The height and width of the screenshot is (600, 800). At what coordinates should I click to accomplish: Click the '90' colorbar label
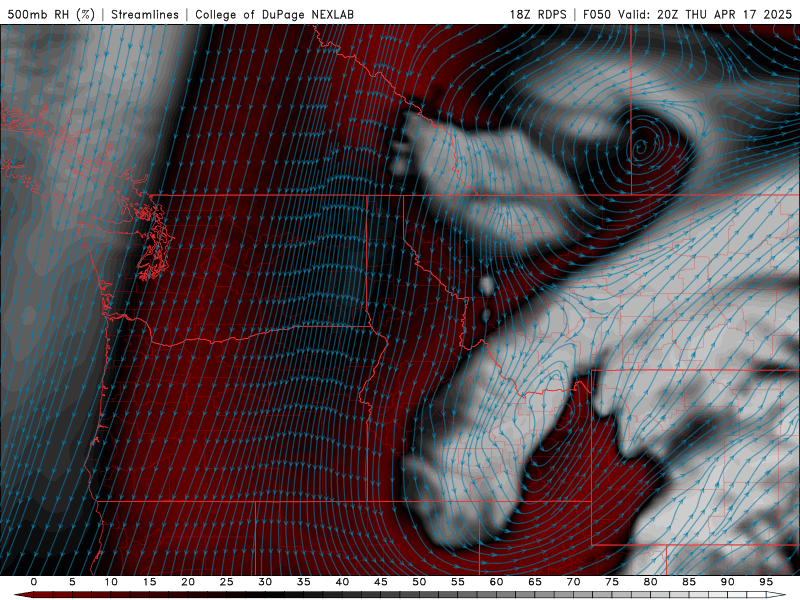(x=728, y=582)
